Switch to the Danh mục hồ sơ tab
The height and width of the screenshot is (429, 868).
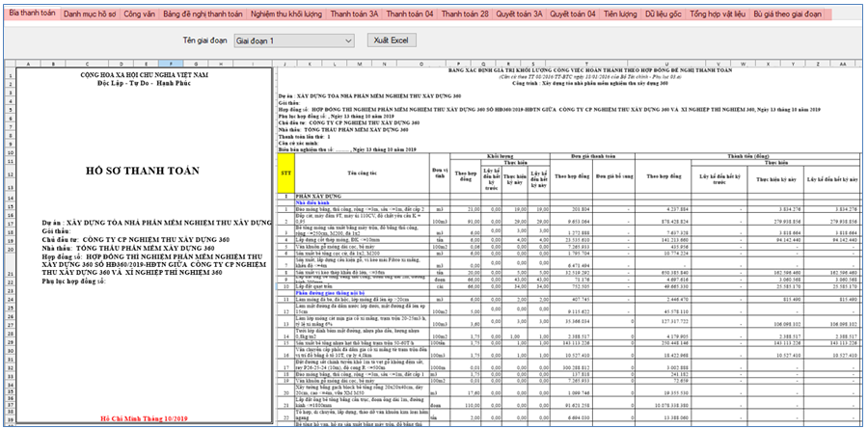(x=90, y=14)
